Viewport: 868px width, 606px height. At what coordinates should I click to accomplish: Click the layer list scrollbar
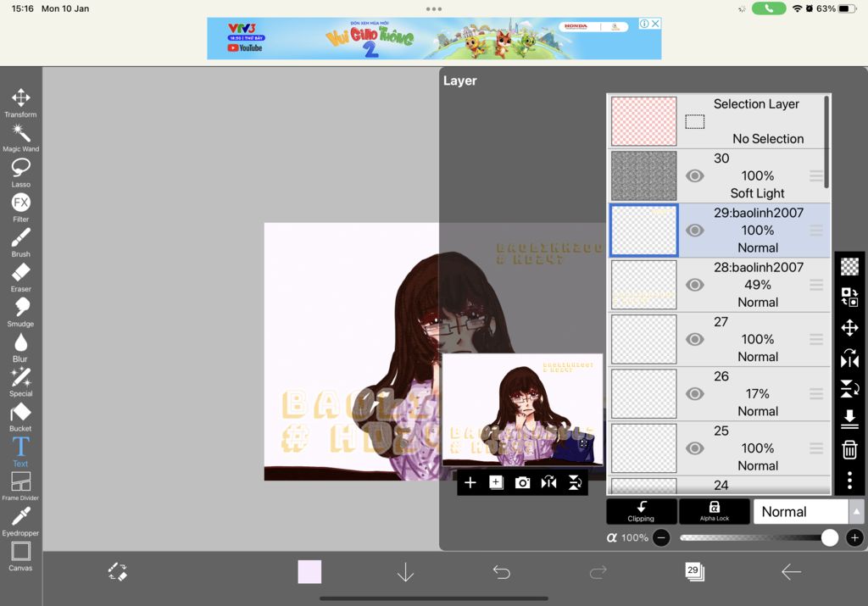(x=826, y=142)
